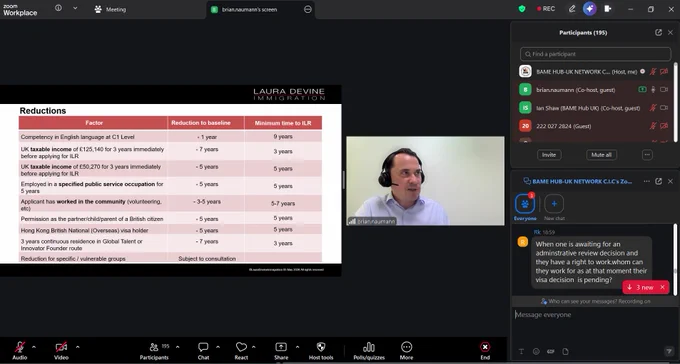
Task: Select the brian.naumann's screen tab
Action: pyautogui.click(x=261, y=9)
